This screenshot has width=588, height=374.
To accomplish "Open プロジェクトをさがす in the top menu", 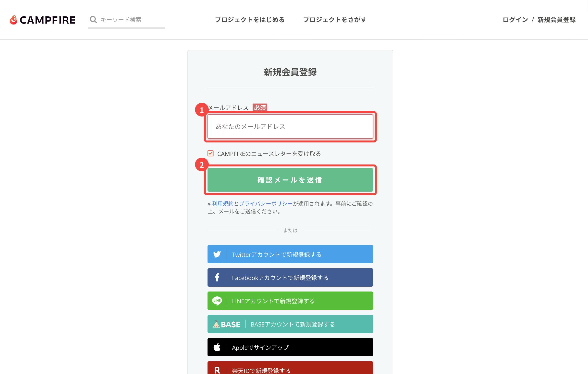I will coord(335,20).
